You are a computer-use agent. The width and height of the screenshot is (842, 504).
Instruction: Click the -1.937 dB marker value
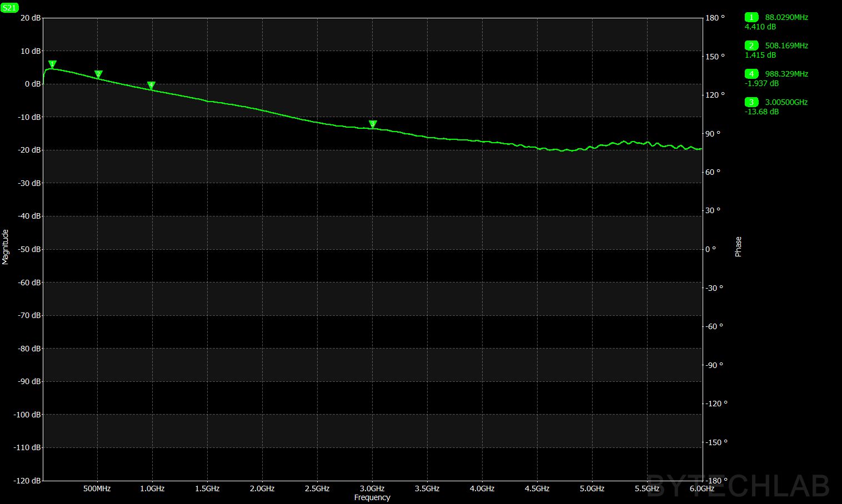761,83
